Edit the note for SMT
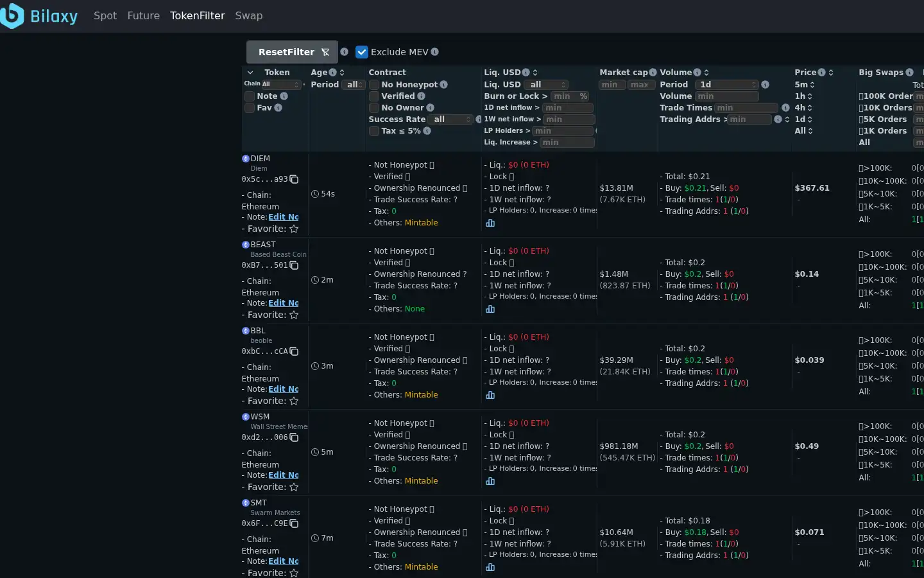Screen dimensions: 924x578 coord(284,561)
